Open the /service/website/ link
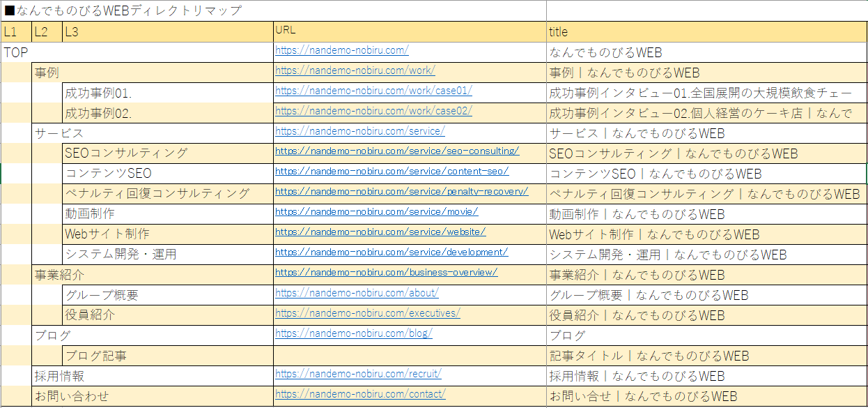The height and width of the screenshot is (408, 868). (x=380, y=232)
